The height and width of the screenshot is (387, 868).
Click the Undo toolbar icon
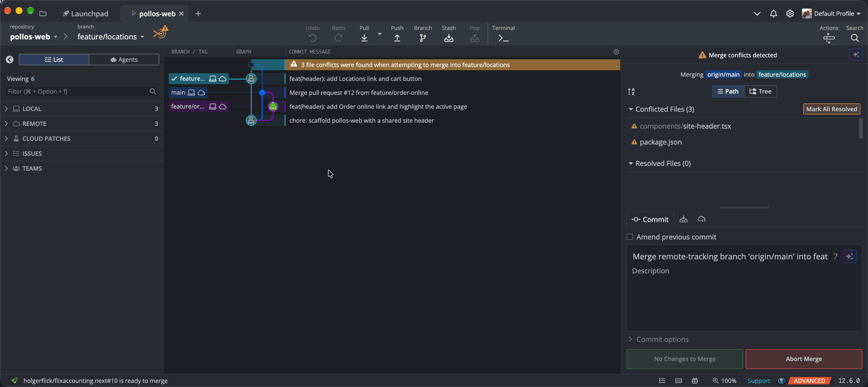point(312,38)
